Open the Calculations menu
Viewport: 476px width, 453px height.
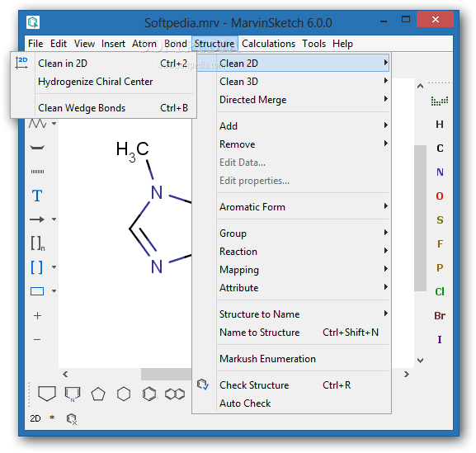click(x=268, y=44)
